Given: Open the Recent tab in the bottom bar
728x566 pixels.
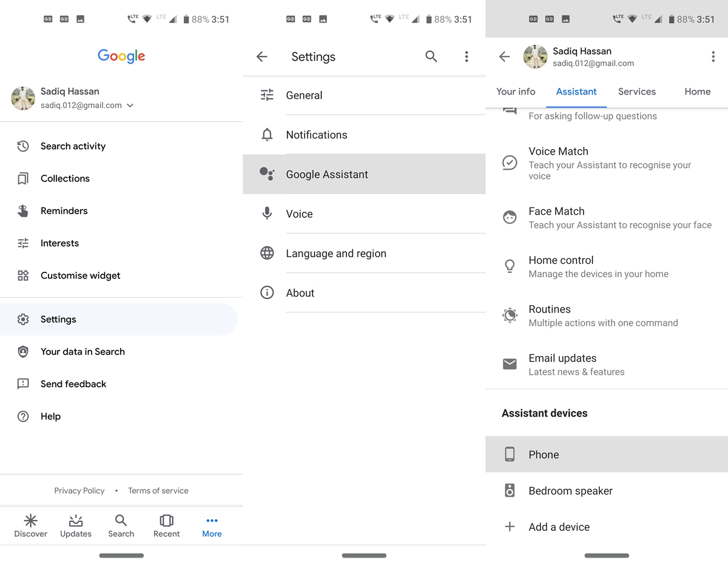Looking at the screenshot, I should [166, 526].
